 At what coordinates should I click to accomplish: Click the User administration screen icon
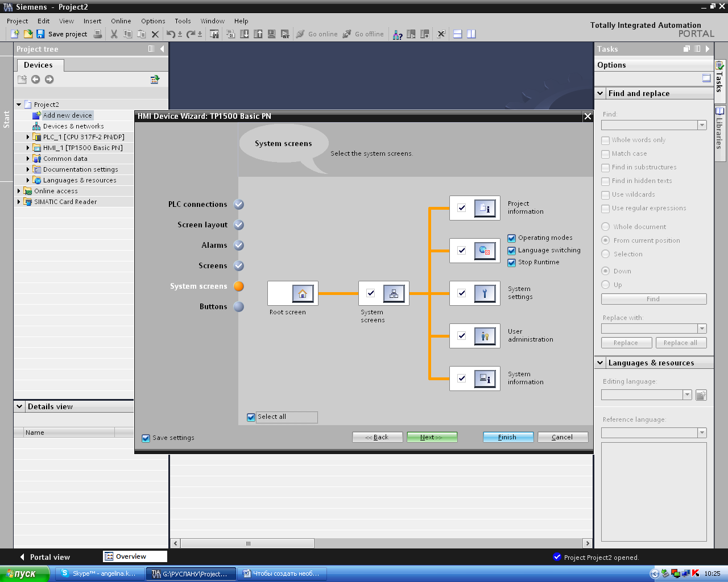pos(485,336)
